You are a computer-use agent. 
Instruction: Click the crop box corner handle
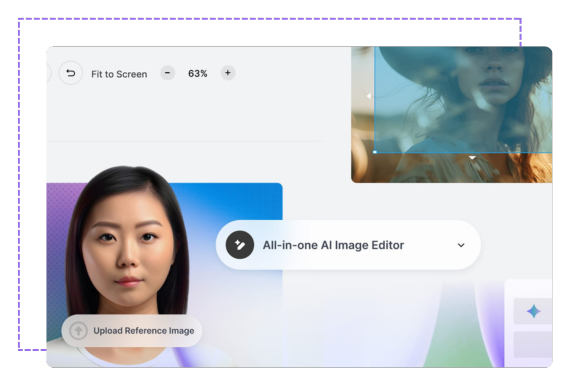tap(375, 152)
